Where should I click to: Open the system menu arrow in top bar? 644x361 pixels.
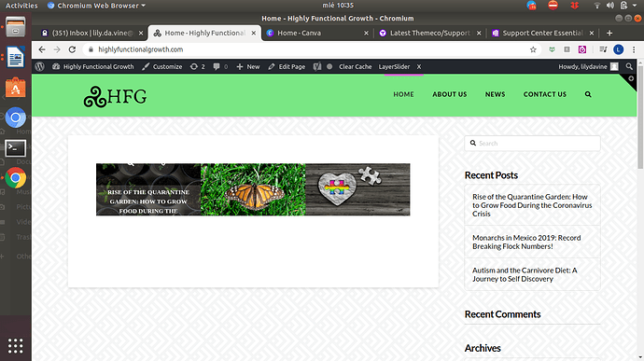click(635, 6)
